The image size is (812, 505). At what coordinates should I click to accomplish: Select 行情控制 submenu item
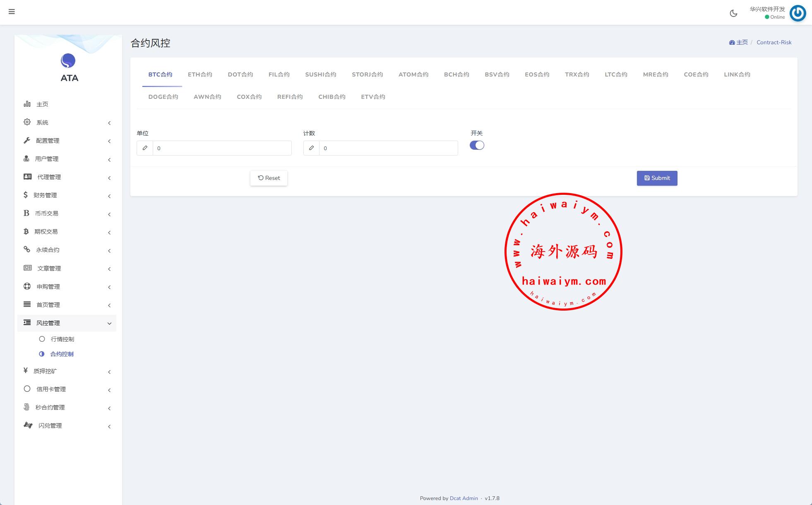(62, 339)
